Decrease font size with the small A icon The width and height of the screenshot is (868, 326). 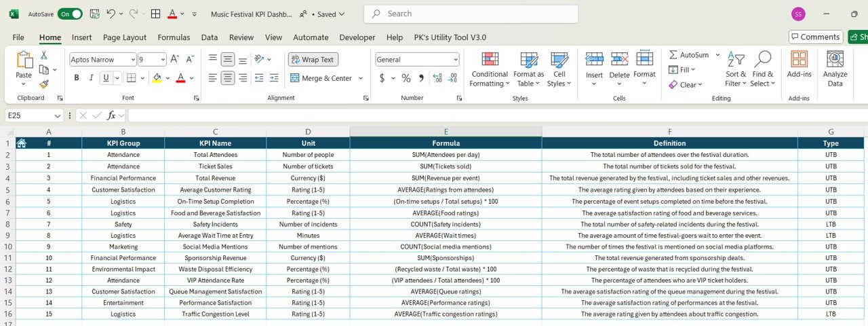click(190, 60)
